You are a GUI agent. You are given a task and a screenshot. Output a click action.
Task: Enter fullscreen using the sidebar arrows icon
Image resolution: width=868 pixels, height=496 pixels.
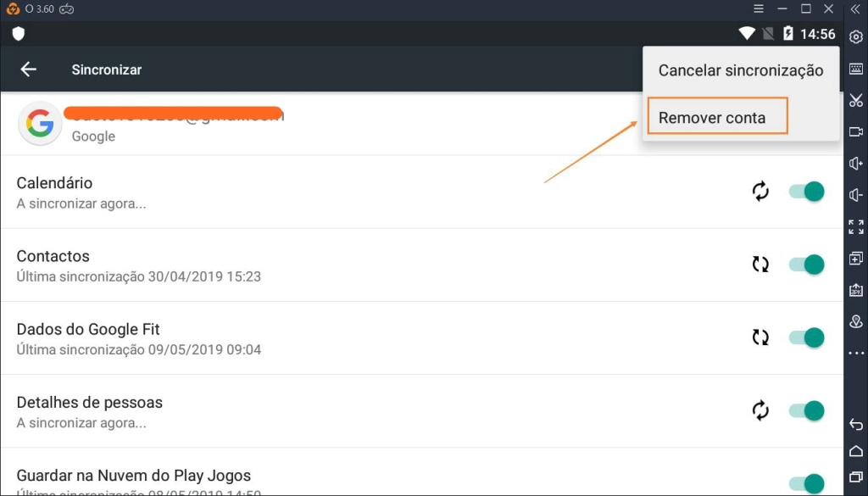[x=856, y=226]
